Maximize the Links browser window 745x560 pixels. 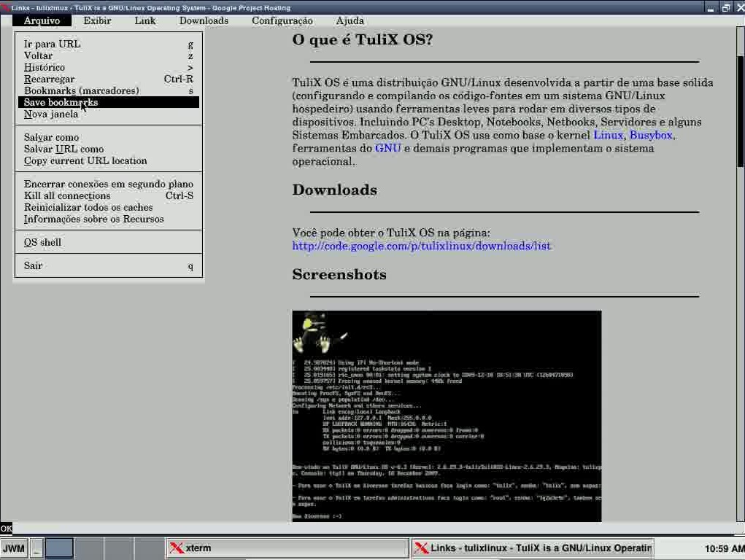coord(725,8)
